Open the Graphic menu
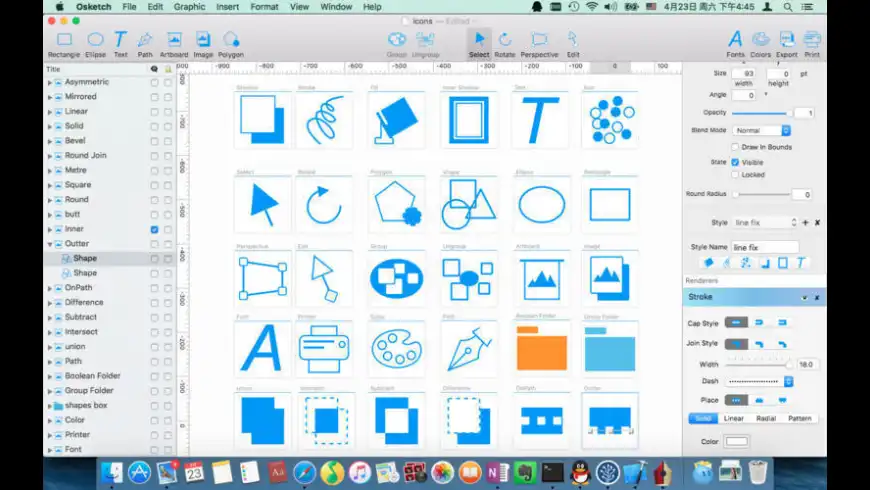Image resolution: width=870 pixels, height=490 pixels. click(189, 7)
